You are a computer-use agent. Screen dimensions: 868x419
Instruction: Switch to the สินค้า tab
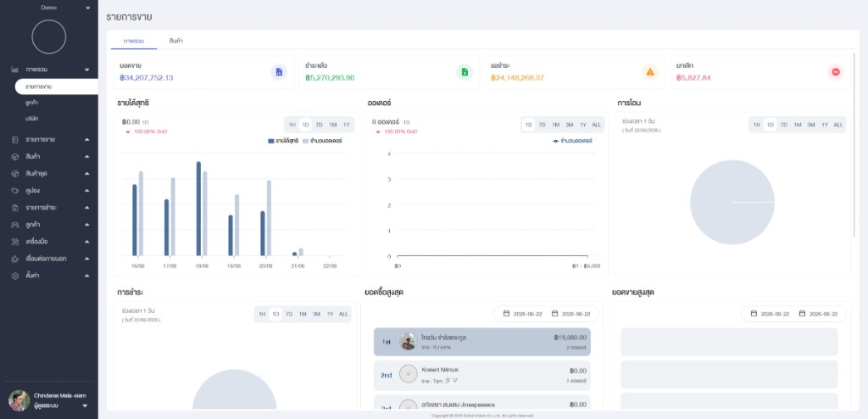point(176,41)
